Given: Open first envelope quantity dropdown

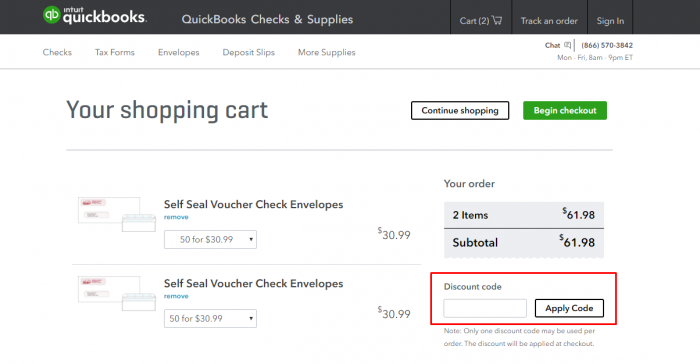Looking at the screenshot, I should pos(210,239).
